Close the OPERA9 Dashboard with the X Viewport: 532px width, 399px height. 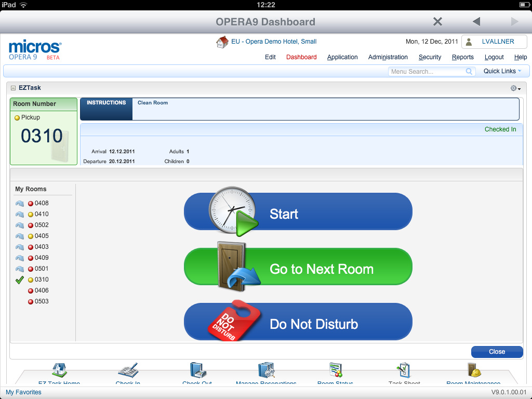click(437, 22)
